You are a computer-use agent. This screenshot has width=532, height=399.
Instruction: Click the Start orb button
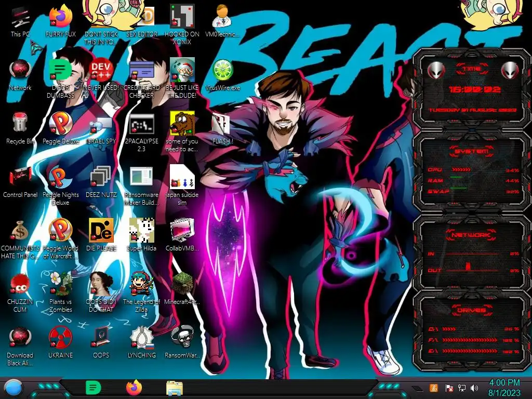(13, 389)
